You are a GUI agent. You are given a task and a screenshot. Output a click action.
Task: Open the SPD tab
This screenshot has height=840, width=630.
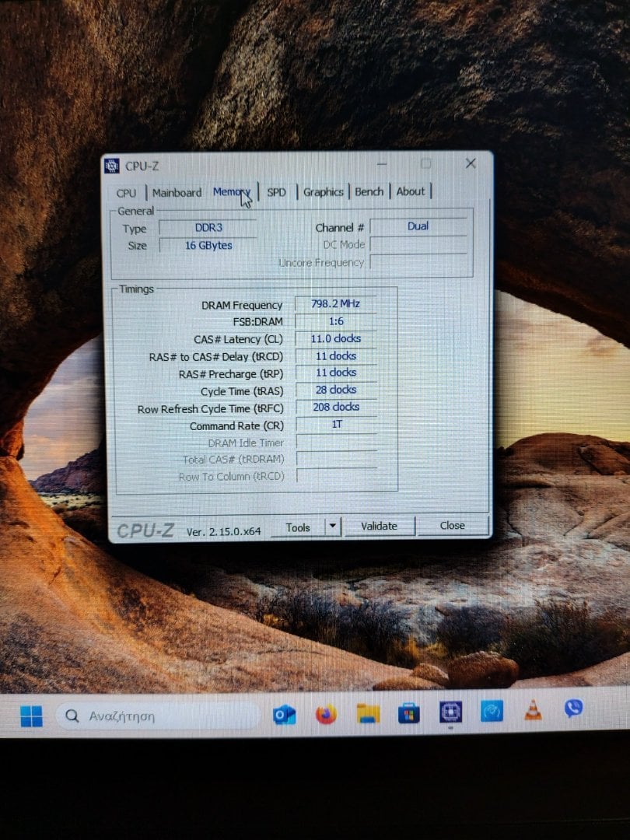[x=276, y=192]
